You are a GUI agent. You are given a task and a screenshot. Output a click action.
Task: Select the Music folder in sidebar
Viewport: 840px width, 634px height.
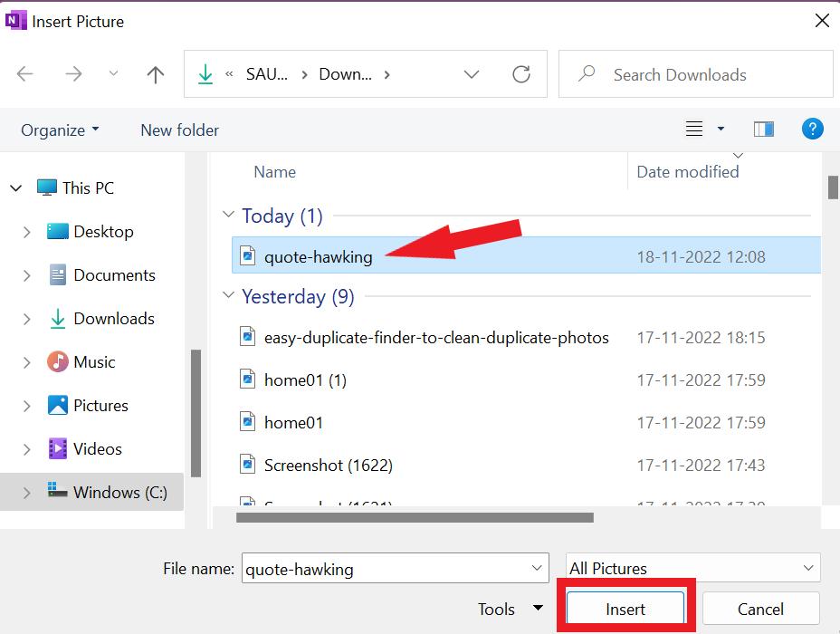tap(94, 362)
